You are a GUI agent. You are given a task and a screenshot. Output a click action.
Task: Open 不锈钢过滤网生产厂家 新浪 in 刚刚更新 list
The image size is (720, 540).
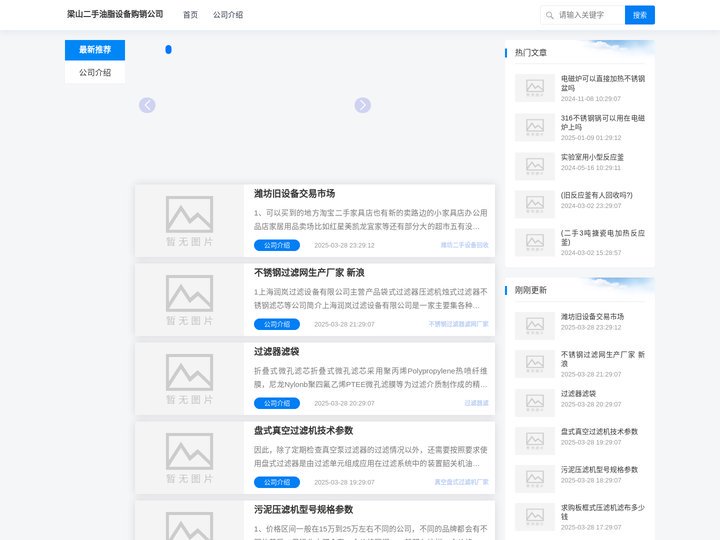click(x=602, y=359)
